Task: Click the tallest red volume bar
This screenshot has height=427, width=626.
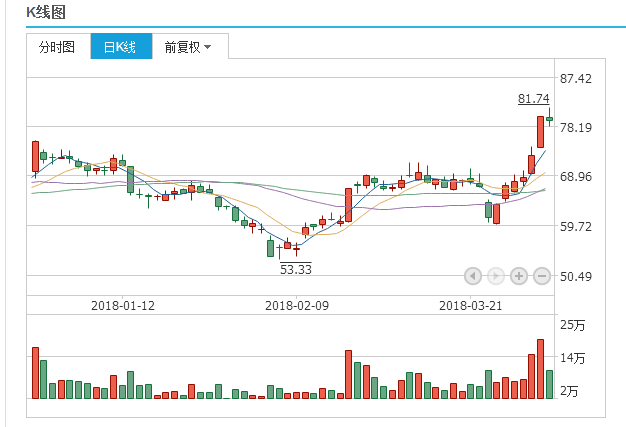Action: (541, 369)
